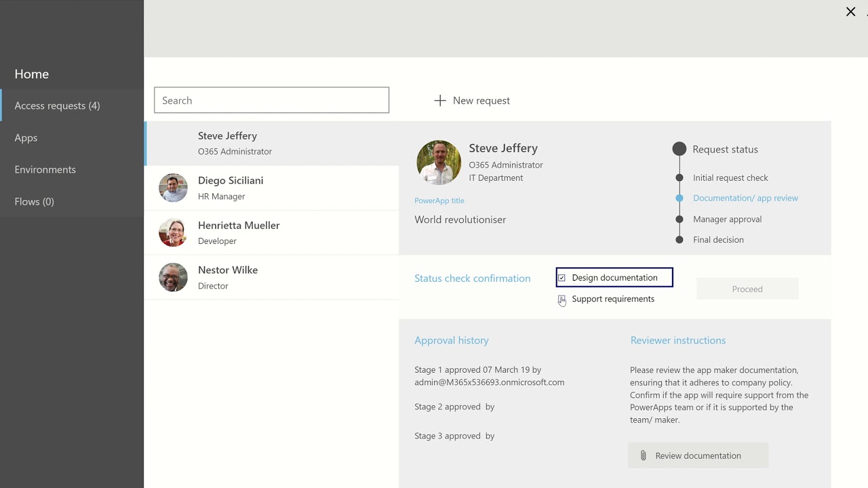Screen dimensions: 868x488
Task: Click Henrietta Mueller's avatar picture
Action: point(173,232)
